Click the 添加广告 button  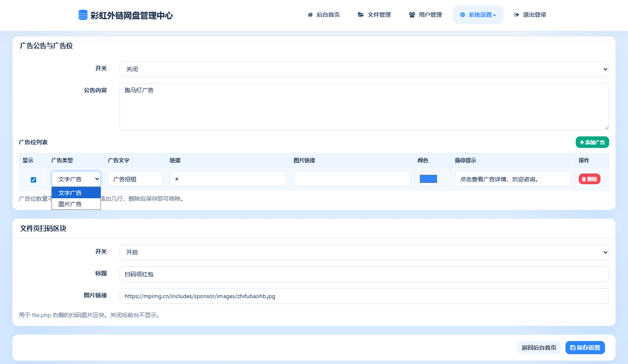tap(592, 143)
